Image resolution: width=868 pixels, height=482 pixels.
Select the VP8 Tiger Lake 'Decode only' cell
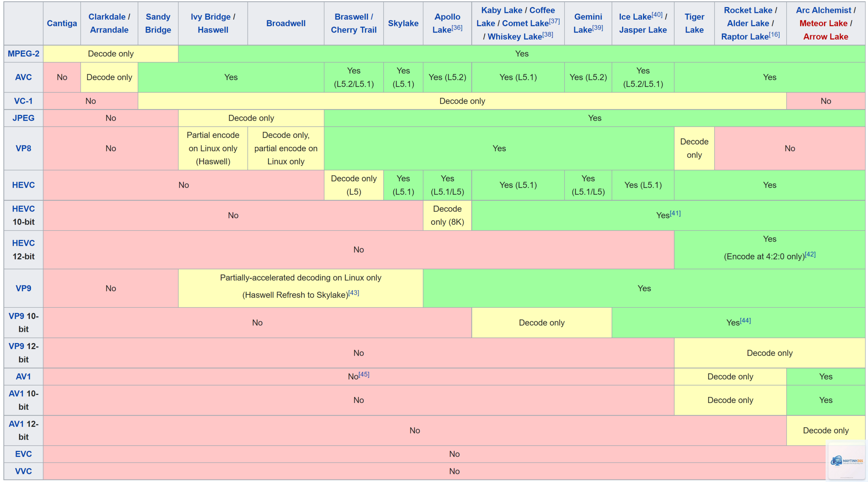(x=694, y=148)
